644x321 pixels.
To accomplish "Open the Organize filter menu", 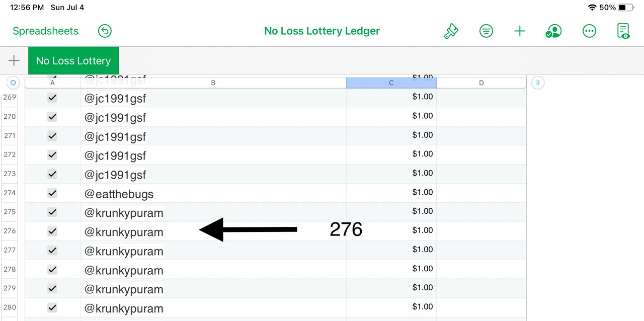I will click(486, 31).
